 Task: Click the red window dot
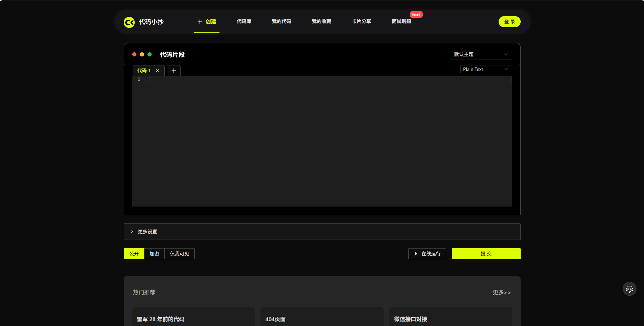point(134,54)
